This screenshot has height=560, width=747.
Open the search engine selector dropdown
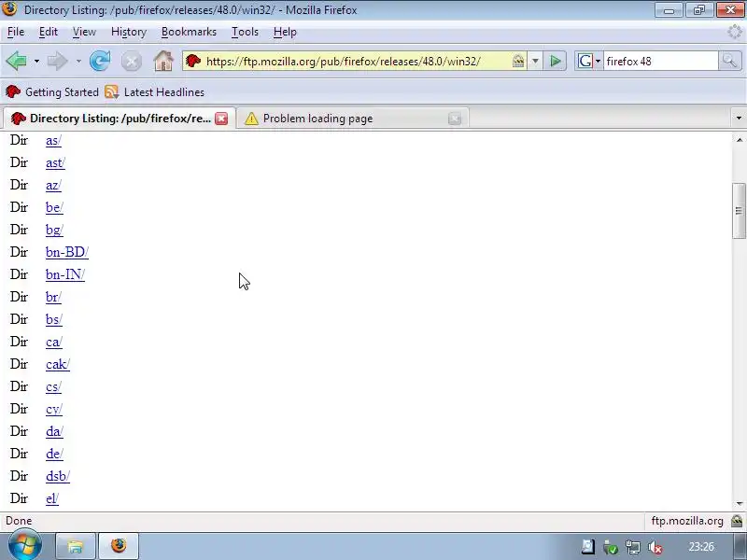click(598, 62)
